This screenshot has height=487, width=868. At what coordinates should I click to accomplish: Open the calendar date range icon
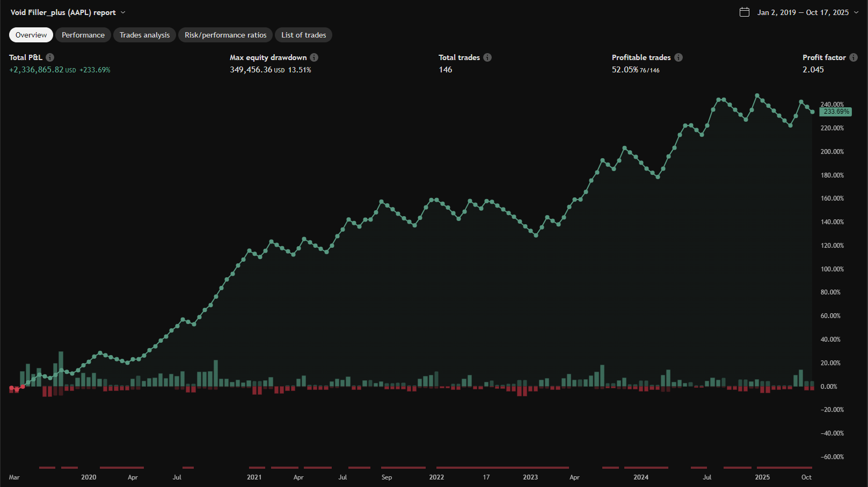click(x=745, y=12)
